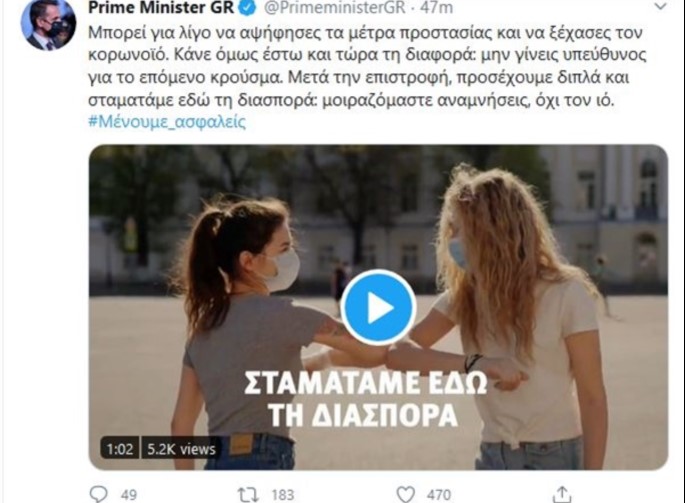Click the ΣΤΑΜΑΤΑΜΕ ΕΔΩ ΤΗ ΔΙΑΣΠΟΡΑ caption
The image size is (685, 503).
coord(365,399)
